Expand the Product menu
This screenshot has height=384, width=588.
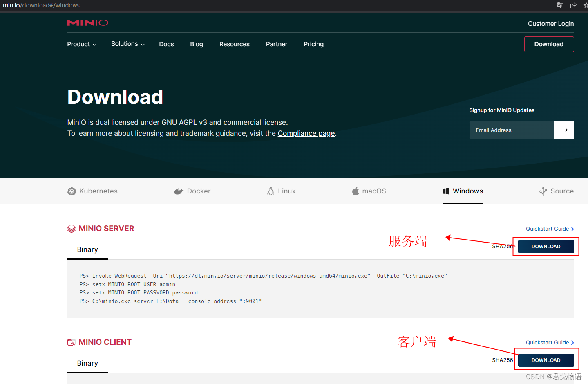coord(82,44)
